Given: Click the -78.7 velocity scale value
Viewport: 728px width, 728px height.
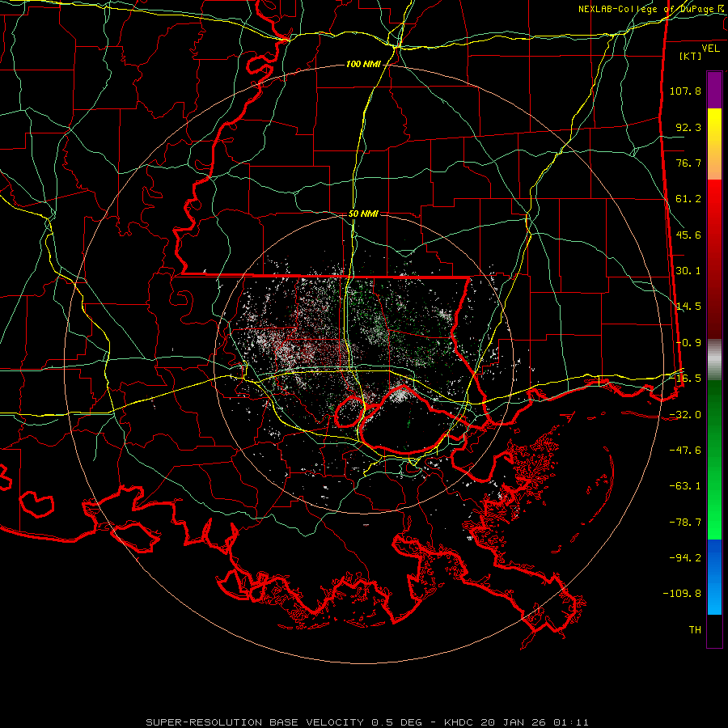Looking at the screenshot, I should tap(685, 523).
